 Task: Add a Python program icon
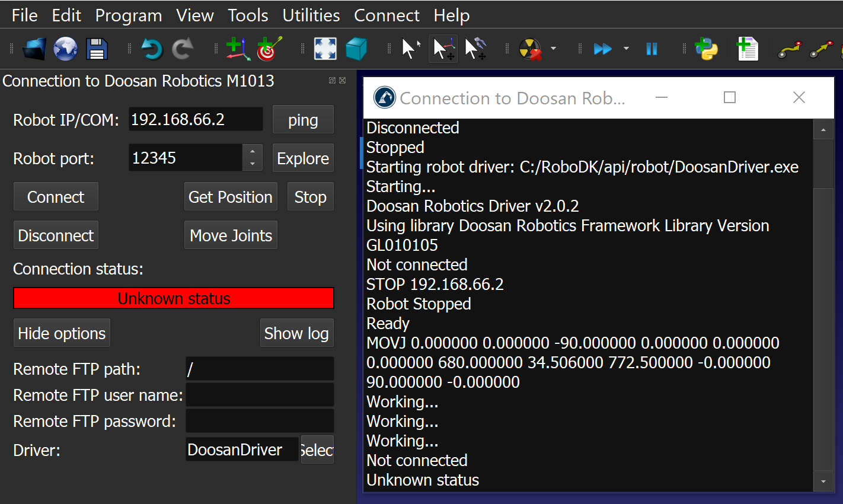[706, 49]
